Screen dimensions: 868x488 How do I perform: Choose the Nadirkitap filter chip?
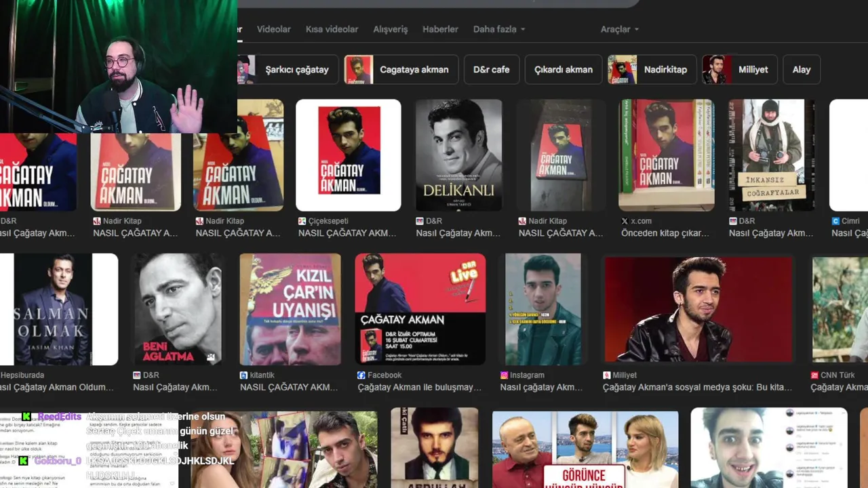click(652, 69)
